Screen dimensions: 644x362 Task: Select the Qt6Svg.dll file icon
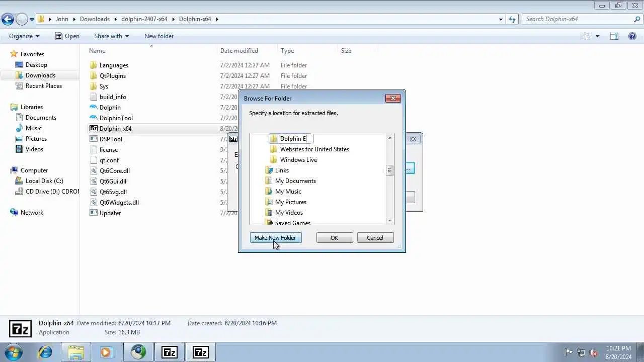pyautogui.click(x=94, y=192)
